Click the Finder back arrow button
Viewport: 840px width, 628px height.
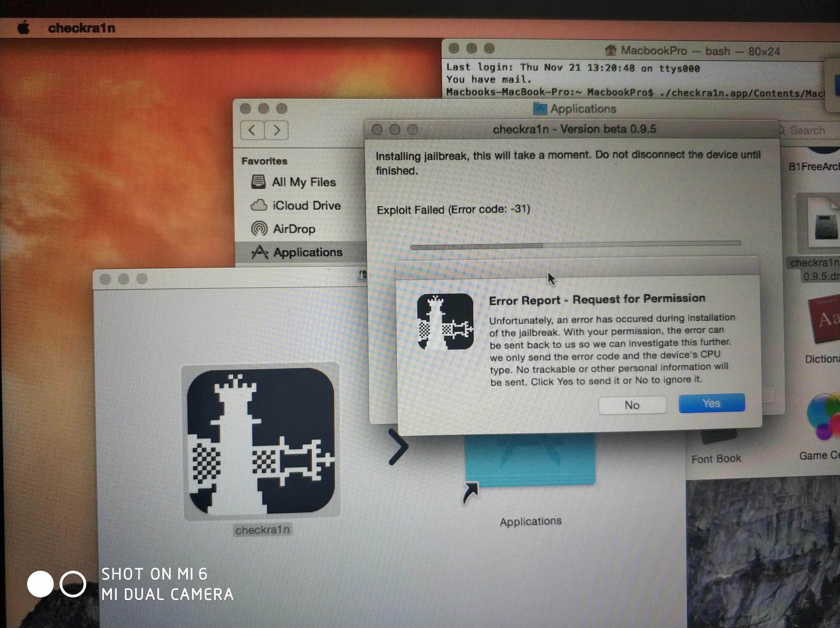(x=252, y=130)
